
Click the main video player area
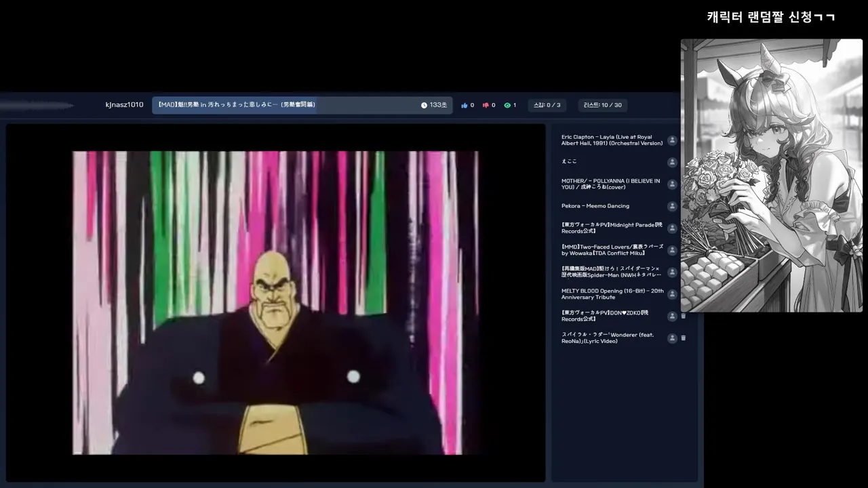(275, 302)
